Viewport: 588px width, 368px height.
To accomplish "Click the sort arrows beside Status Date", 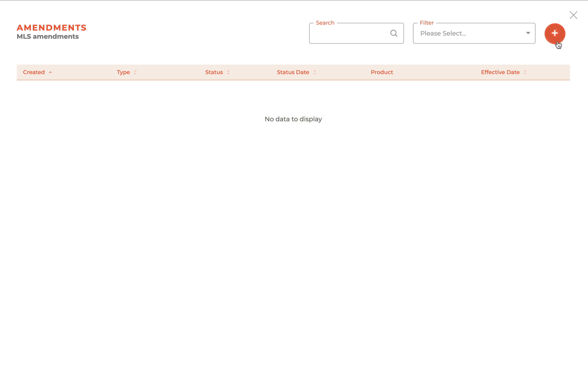I will pyautogui.click(x=314, y=72).
